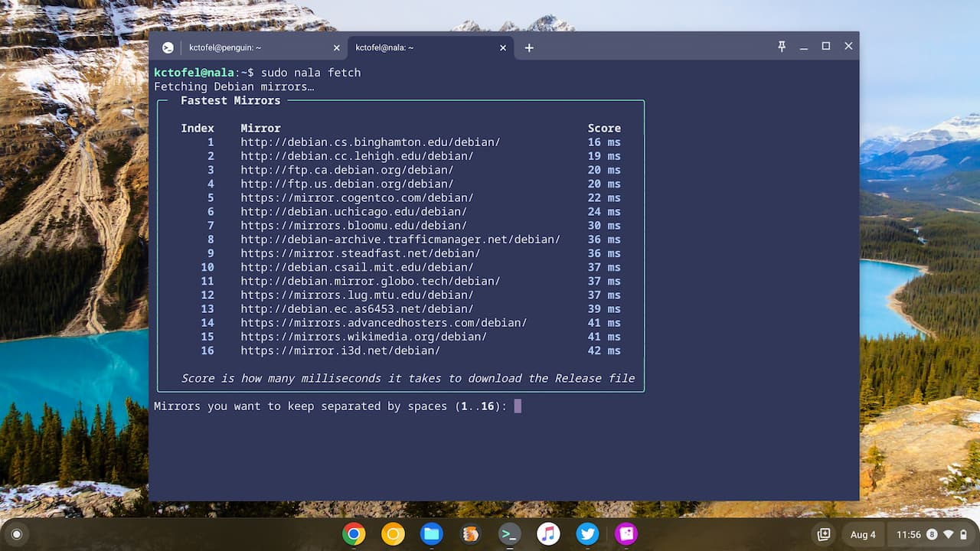Screen dimensions: 980x551
Task: Open a new terminal tab
Action: point(529,47)
